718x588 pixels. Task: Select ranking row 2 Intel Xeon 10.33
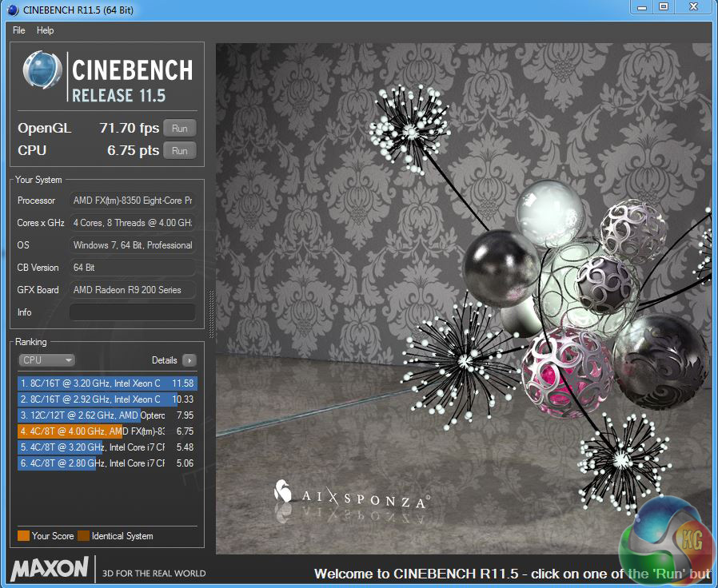coord(108,399)
